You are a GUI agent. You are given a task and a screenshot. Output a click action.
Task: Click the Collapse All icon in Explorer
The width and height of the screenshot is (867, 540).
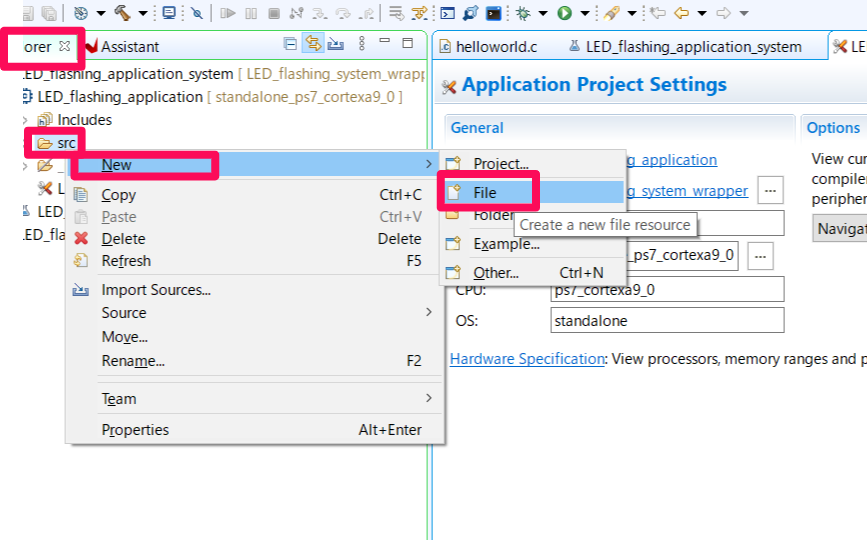(290, 44)
